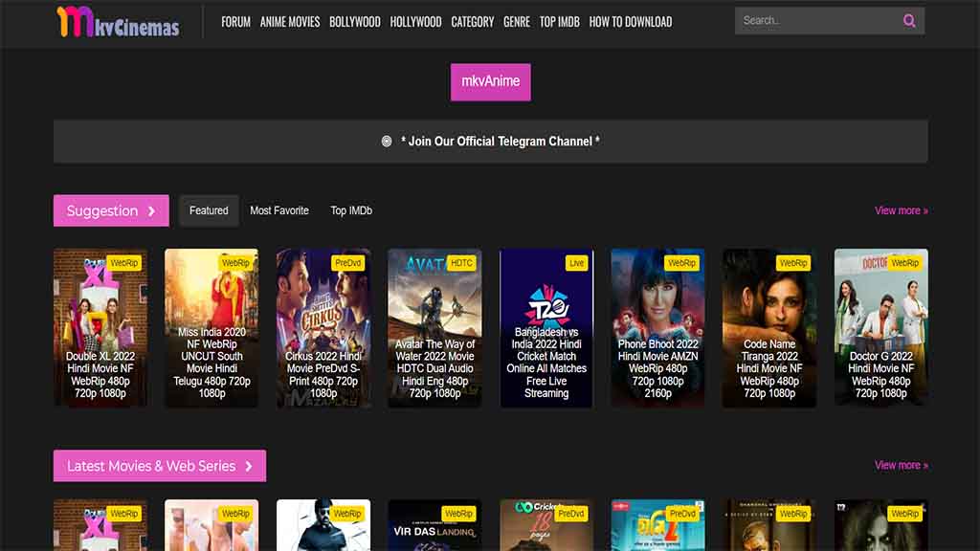Viewport: 980px width, 551px height.
Task: Open Cirkus 2022 Hindi Movie PreDvd title
Action: point(323,375)
